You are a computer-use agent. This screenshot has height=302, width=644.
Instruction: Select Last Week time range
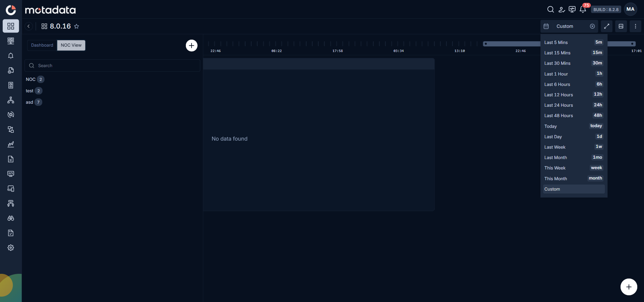574,147
